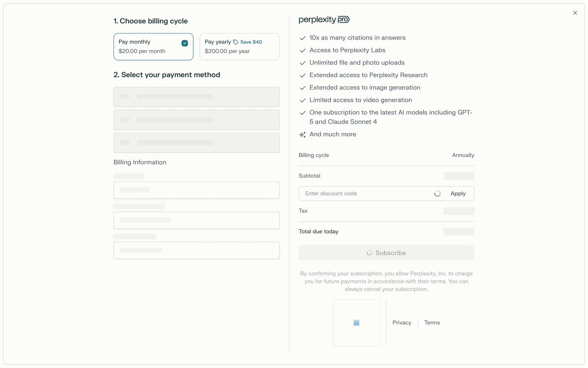Close the checkout dialog with X
Viewport: 588px width, 368px height.
[x=575, y=13]
